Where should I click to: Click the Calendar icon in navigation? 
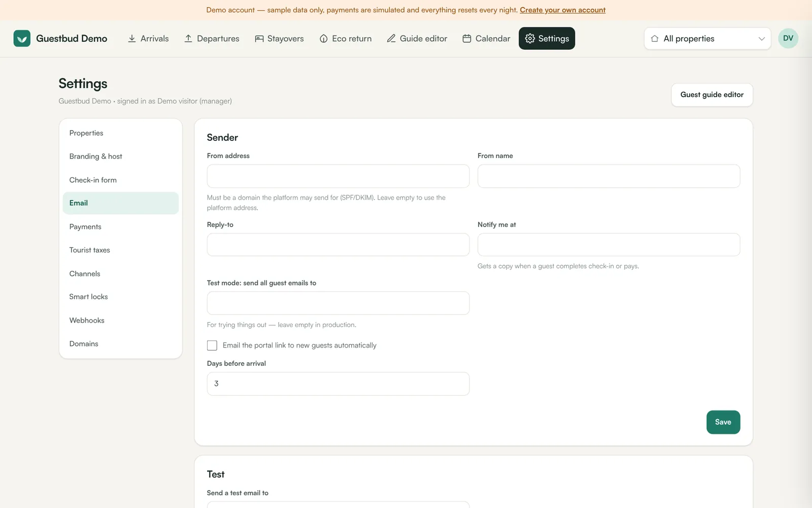pyautogui.click(x=467, y=39)
